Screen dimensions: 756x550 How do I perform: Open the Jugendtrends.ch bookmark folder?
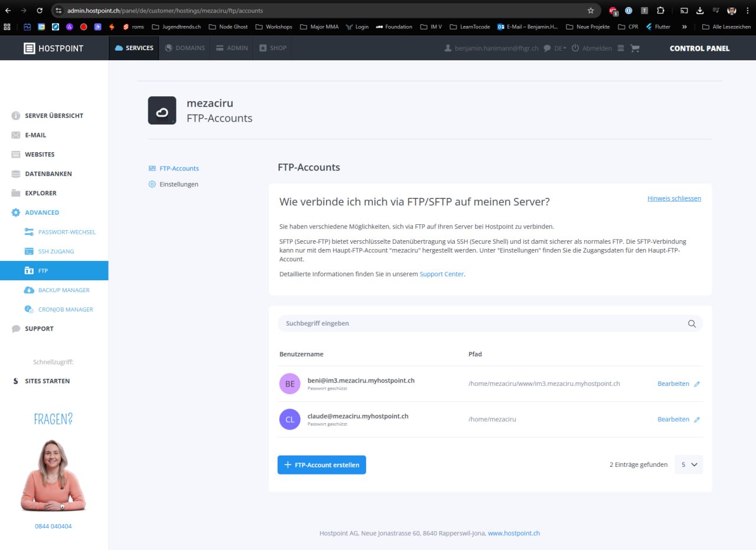tap(175, 27)
